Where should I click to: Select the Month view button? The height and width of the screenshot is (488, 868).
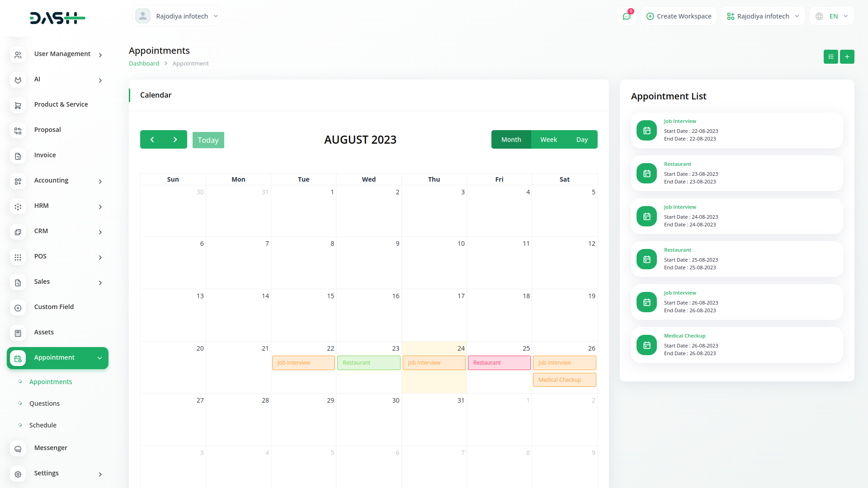(511, 140)
